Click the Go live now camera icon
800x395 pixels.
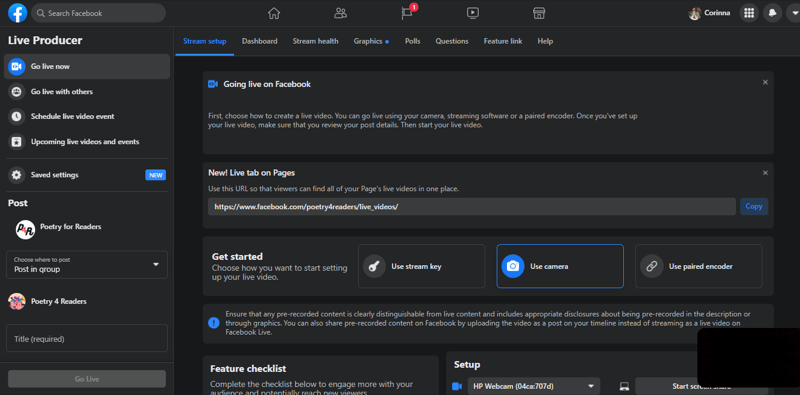coord(17,66)
